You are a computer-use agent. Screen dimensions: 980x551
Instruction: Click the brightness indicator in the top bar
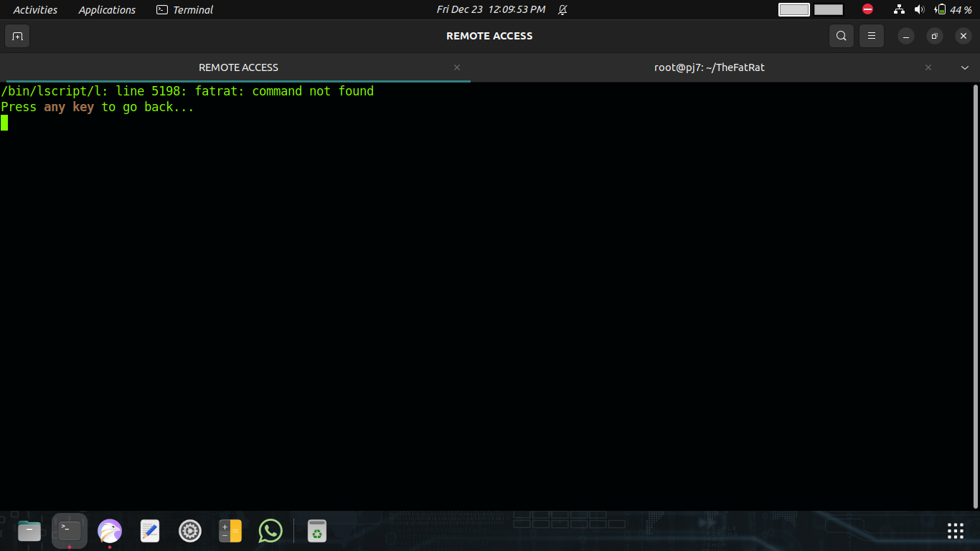pyautogui.click(x=794, y=9)
